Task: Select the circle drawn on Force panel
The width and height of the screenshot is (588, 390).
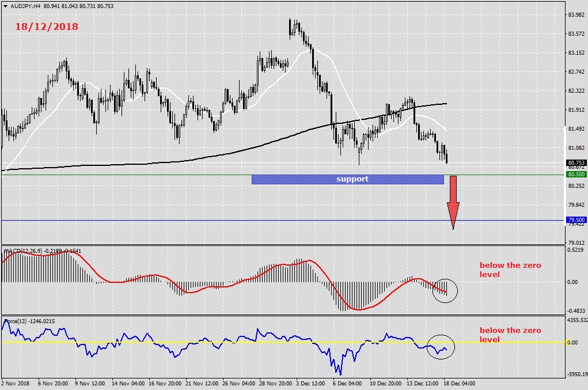Action: pos(441,346)
